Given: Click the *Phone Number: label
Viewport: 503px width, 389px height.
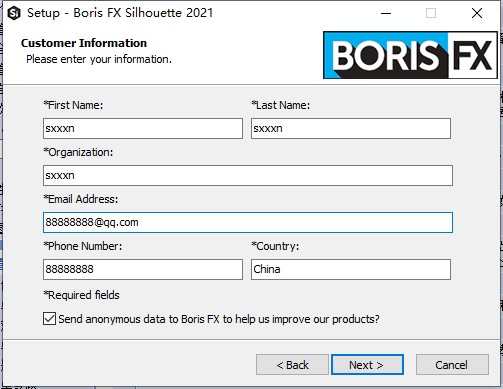Looking at the screenshot, I should (x=83, y=246).
